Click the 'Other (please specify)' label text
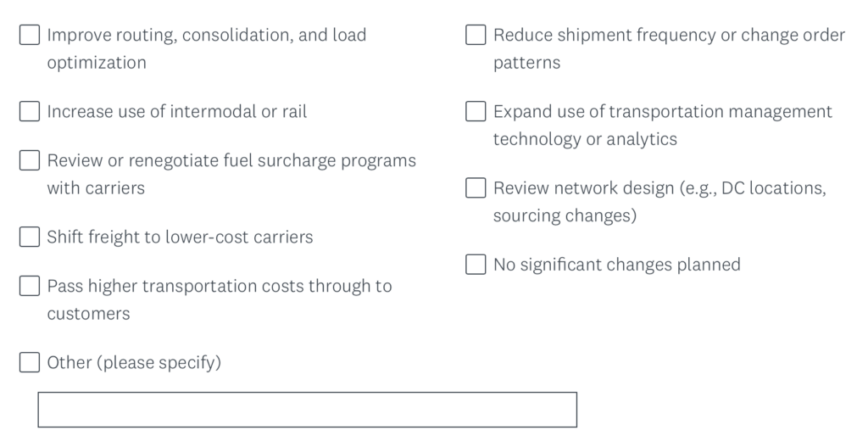The height and width of the screenshot is (447, 868). pos(134,362)
